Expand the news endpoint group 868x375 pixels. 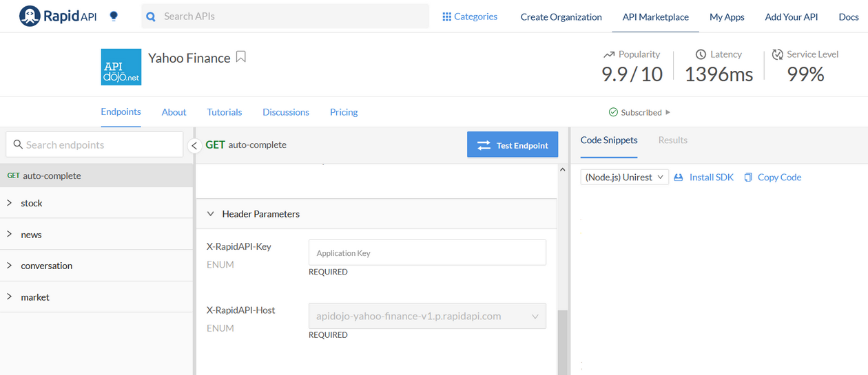coord(10,235)
